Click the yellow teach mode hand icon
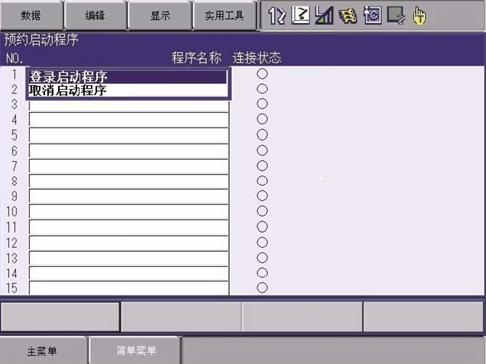 click(x=419, y=15)
